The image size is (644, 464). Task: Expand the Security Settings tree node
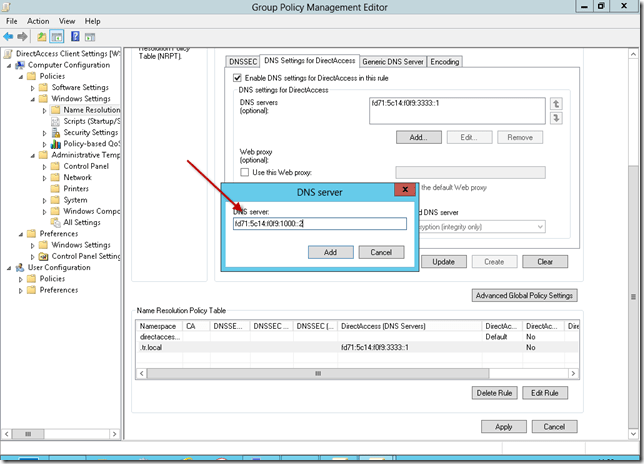44,133
